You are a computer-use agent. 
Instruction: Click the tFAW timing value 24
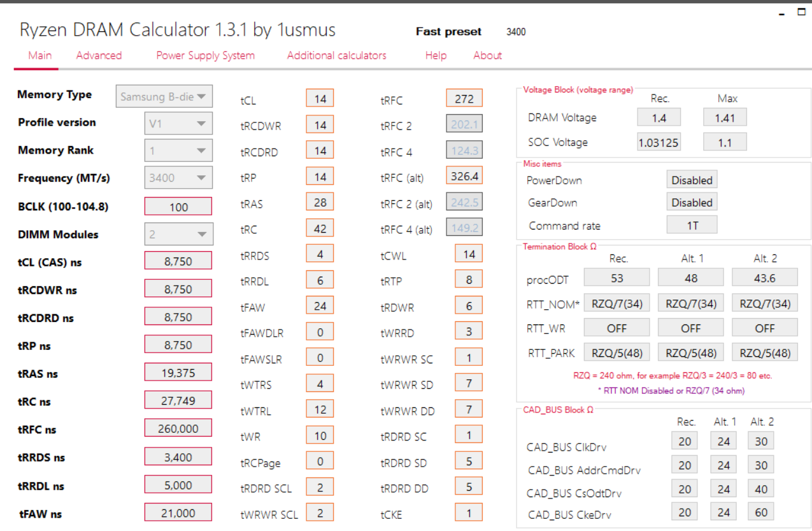click(320, 306)
